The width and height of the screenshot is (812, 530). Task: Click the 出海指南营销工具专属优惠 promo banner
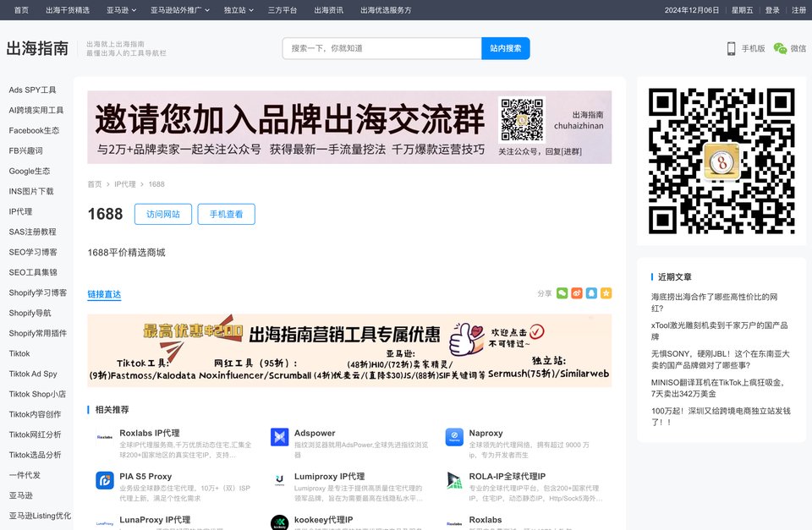click(349, 351)
